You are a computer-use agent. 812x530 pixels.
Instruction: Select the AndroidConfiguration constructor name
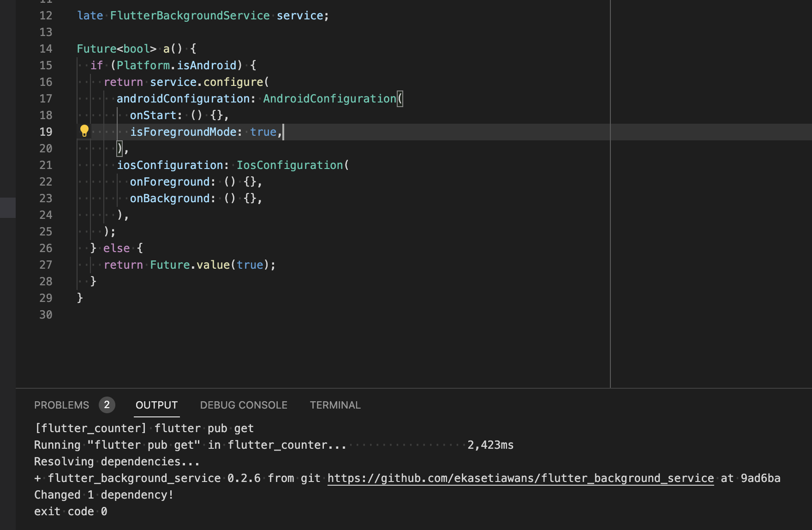330,98
